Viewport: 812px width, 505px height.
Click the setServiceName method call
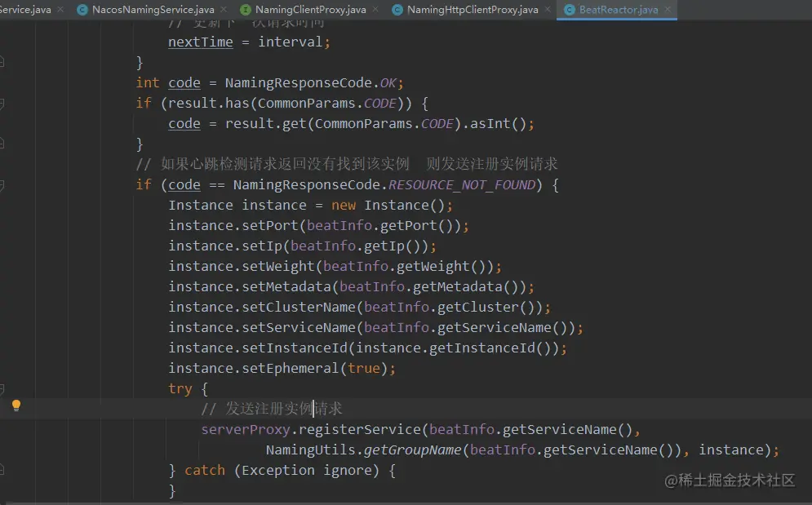tap(299, 328)
